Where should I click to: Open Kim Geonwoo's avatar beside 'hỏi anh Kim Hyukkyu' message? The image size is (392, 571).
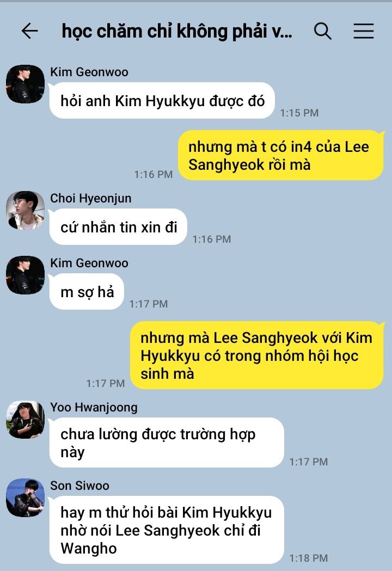coord(25,84)
